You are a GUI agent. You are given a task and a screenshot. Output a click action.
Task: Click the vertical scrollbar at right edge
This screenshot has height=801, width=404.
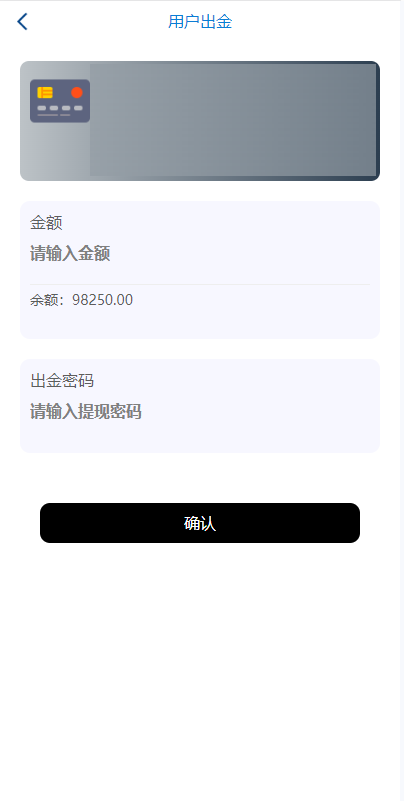(402, 400)
